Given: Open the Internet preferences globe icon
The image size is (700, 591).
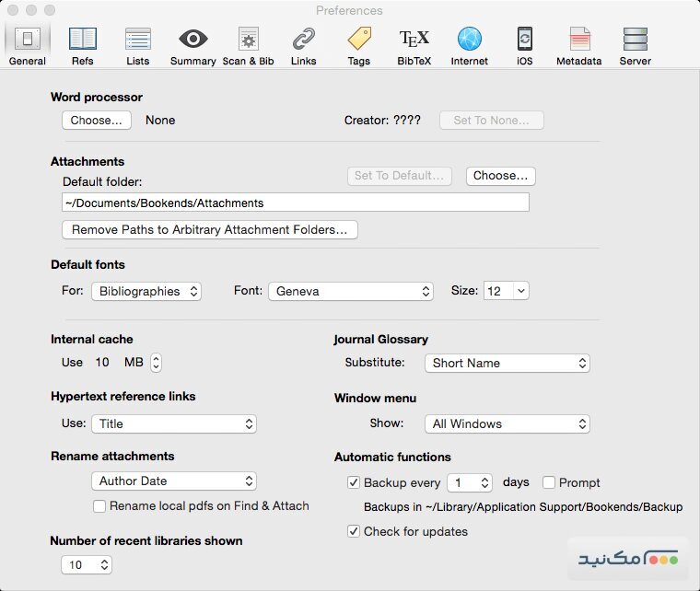Looking at the screenshot, I should click(x=469, y=46).
